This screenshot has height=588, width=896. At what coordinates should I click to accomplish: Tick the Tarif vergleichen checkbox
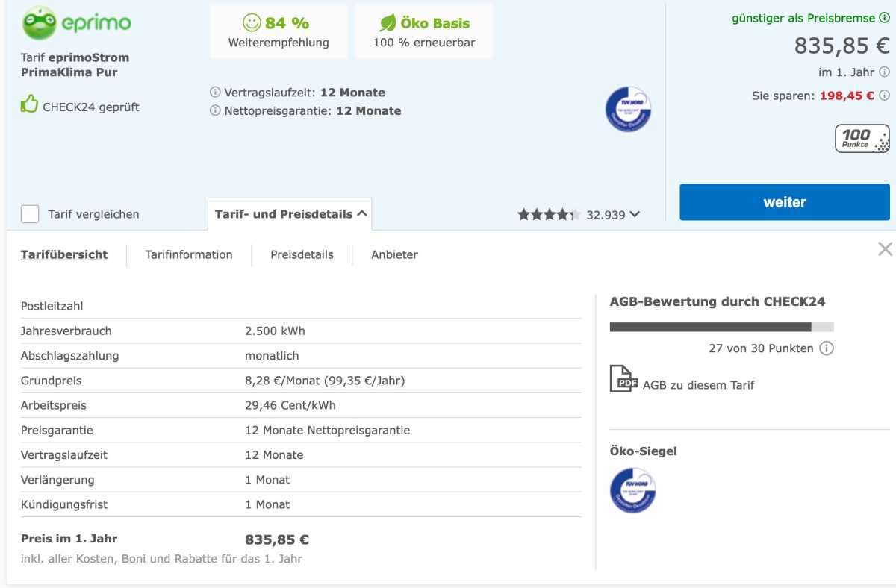pos(30,214)
